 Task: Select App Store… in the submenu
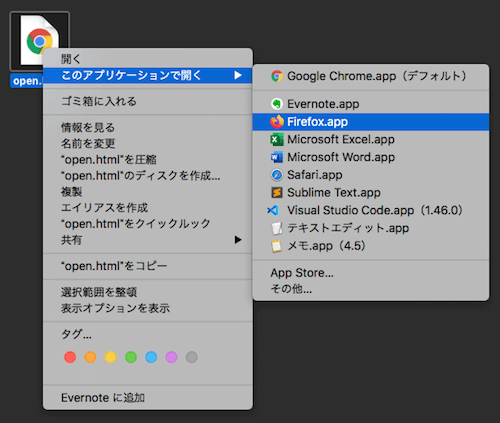[371, 273]
